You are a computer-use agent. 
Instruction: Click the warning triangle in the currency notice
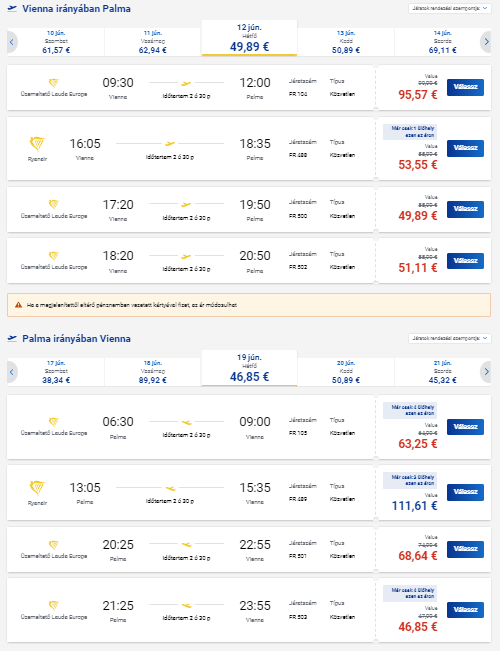click(x=18, y=305)
